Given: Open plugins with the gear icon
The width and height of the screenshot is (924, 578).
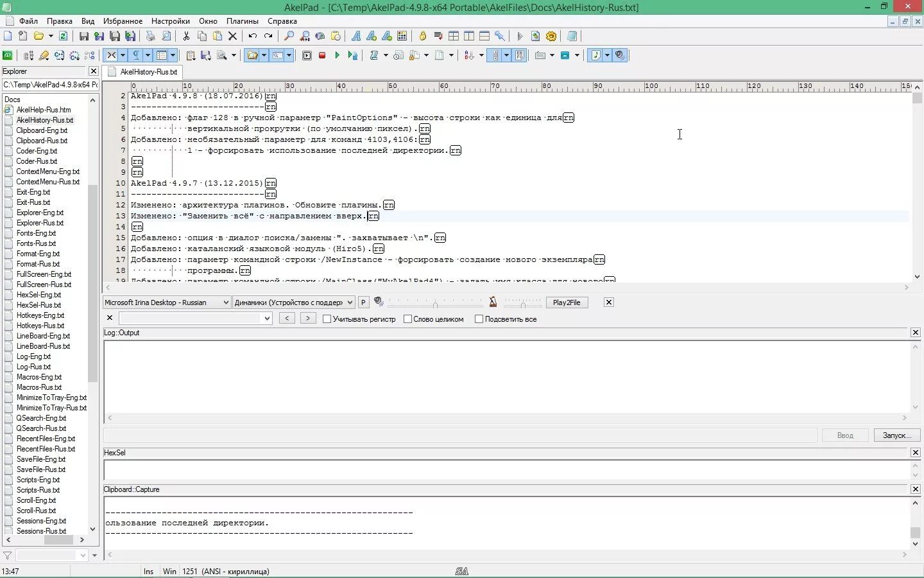Looking at the screenshot, I should [x=551, y=36].
